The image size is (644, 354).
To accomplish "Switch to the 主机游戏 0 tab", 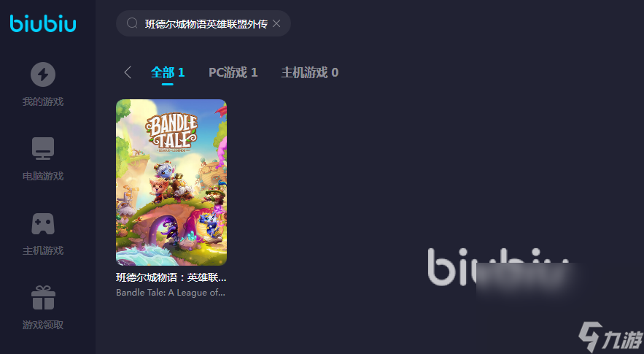I will click(x=310, y=73).
